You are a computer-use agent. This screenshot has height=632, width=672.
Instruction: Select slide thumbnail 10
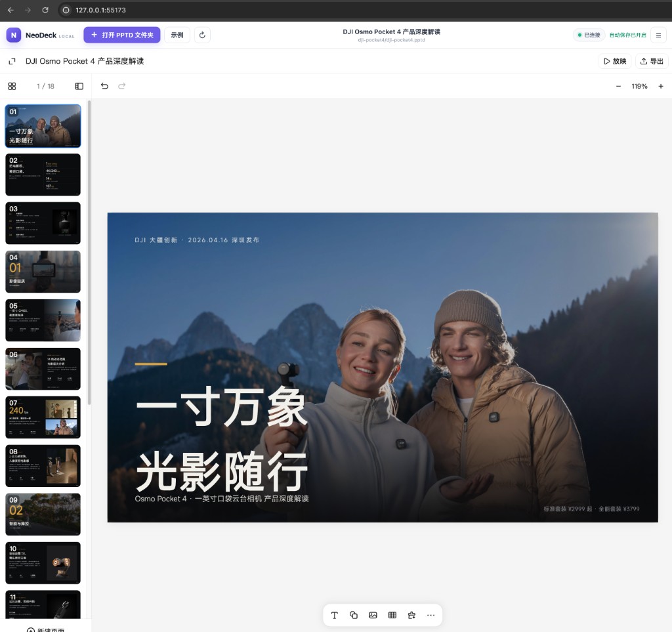pyautogui.click(x=43, y=563)
